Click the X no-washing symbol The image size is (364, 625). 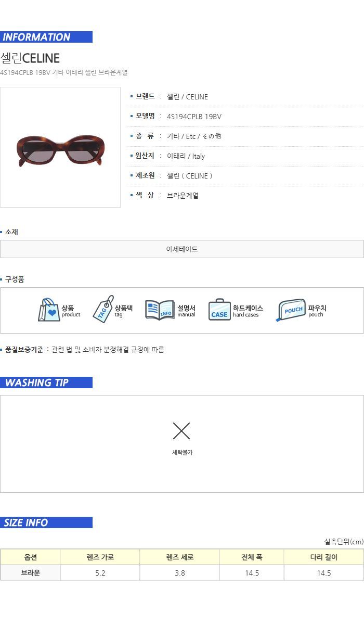[181, 431]
